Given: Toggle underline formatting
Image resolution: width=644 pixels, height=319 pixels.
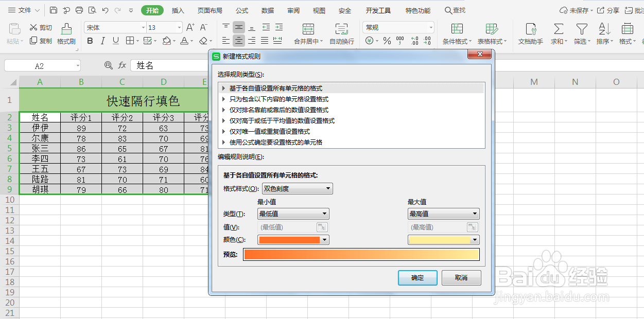Looking at the screenshot, I should [x=114, y=40].
